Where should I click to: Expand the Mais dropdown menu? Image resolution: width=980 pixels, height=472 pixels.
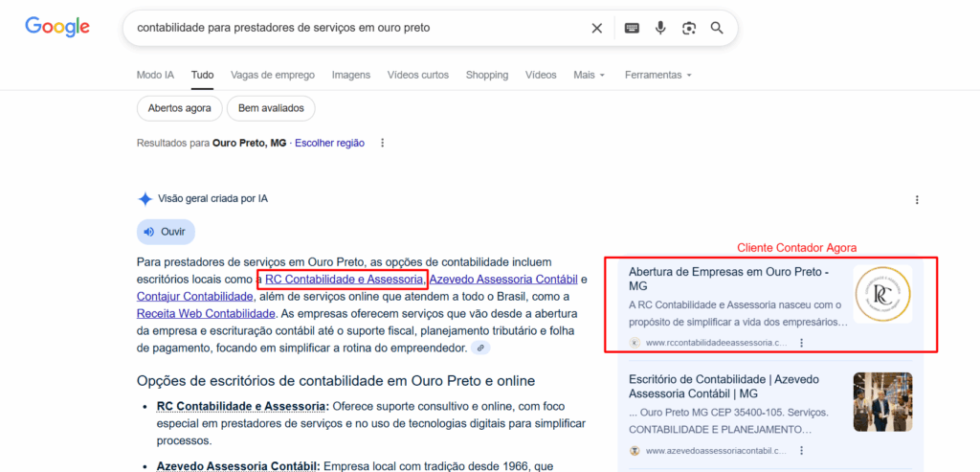589,75
